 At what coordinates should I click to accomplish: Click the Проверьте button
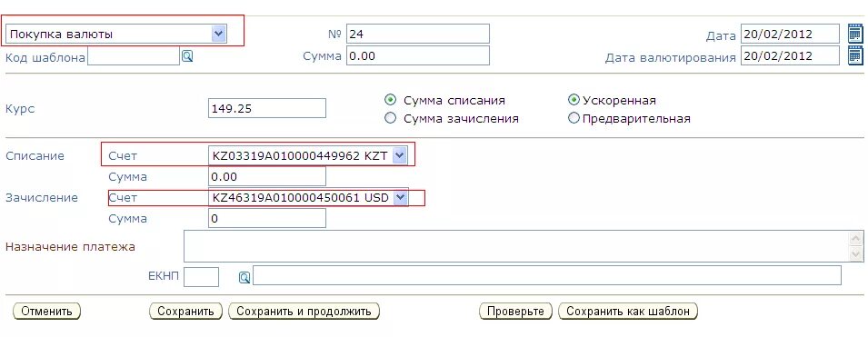pyautogui.click(x=515, y=311)
